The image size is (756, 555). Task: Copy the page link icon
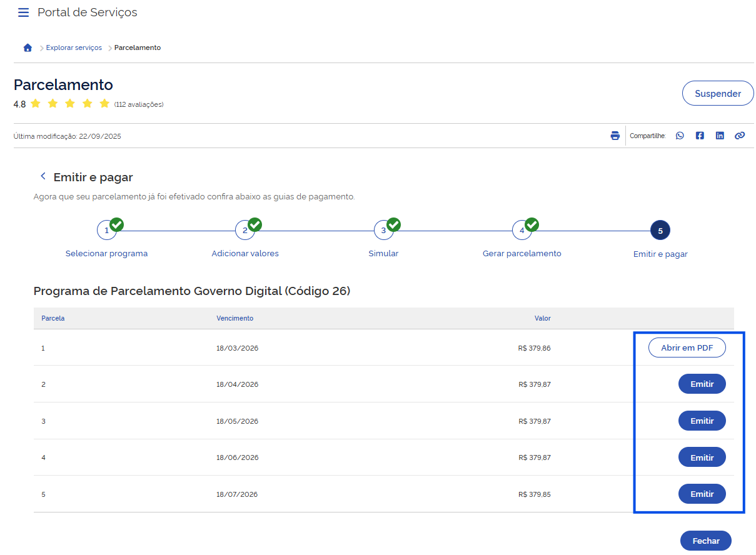coord(740,136)
